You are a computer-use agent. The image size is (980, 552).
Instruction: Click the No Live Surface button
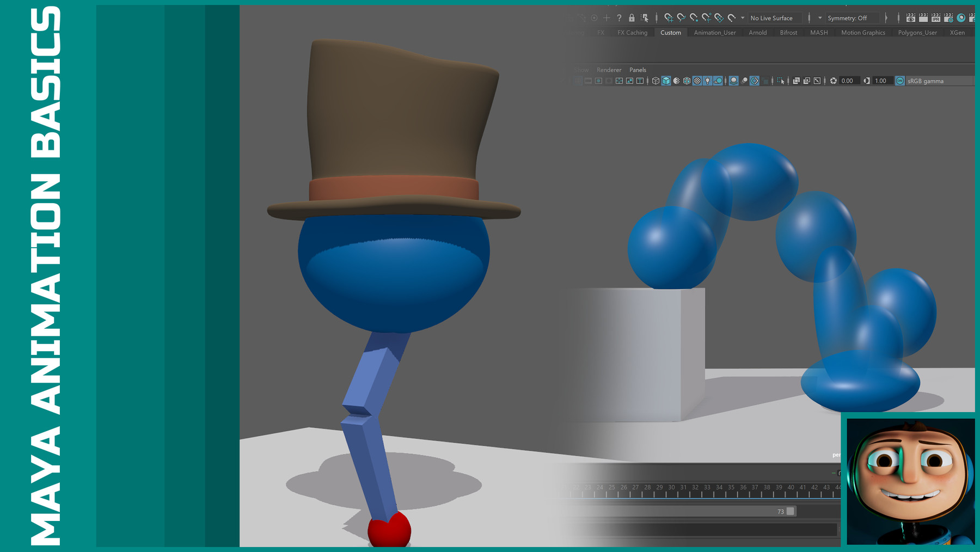[773, 18]
